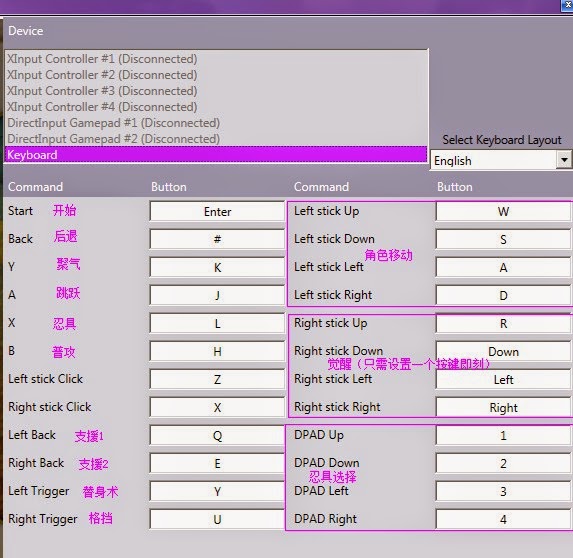573x558 pixels.
Task: Select XInput Controller #3 (Disconnected) in device list
Action: [x=216, y=91]
